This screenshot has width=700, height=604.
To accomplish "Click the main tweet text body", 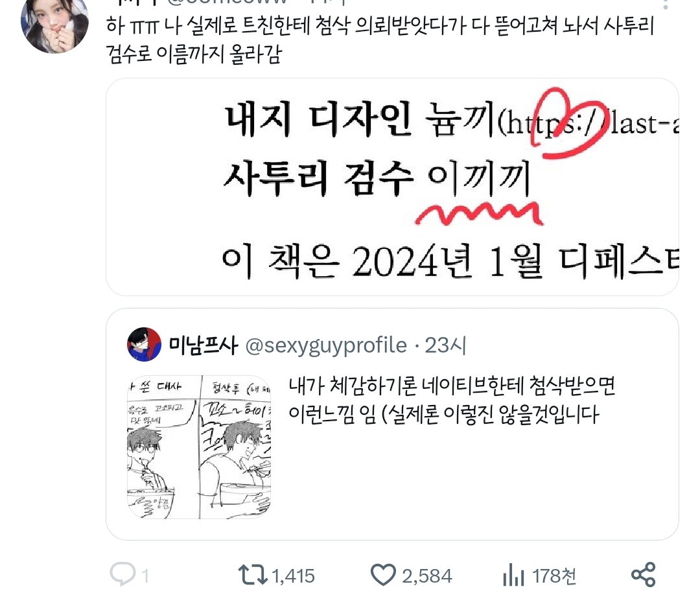I will click(x=380, y=40).
